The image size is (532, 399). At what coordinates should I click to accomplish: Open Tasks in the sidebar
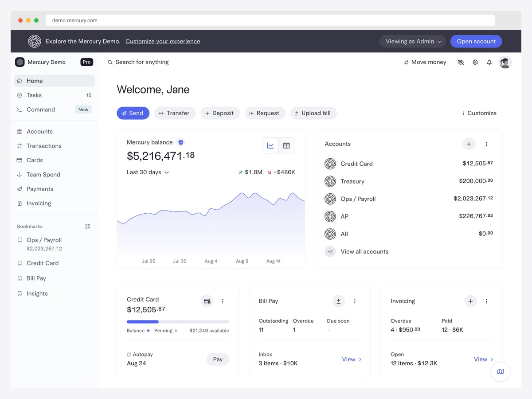tap(54, 95)
